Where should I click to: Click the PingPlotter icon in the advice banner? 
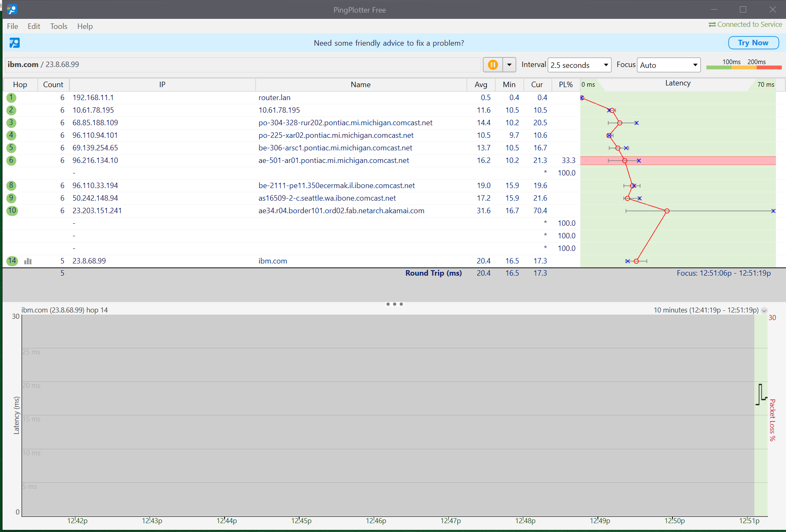click(15, 43)
